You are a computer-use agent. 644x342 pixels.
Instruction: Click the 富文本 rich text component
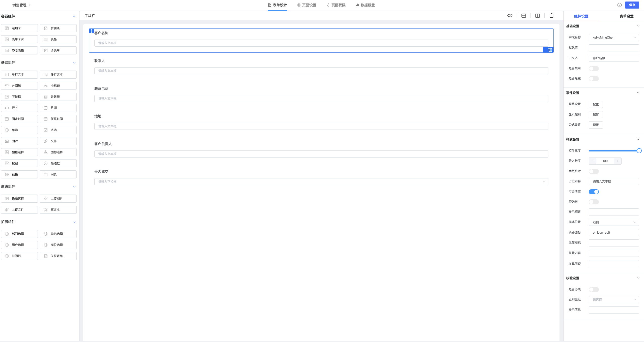pyautogui.click(x=58, y=210)
